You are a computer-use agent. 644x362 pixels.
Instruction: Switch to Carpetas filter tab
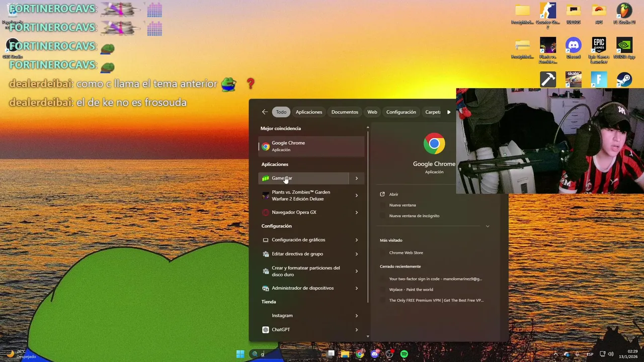point(433,112)
